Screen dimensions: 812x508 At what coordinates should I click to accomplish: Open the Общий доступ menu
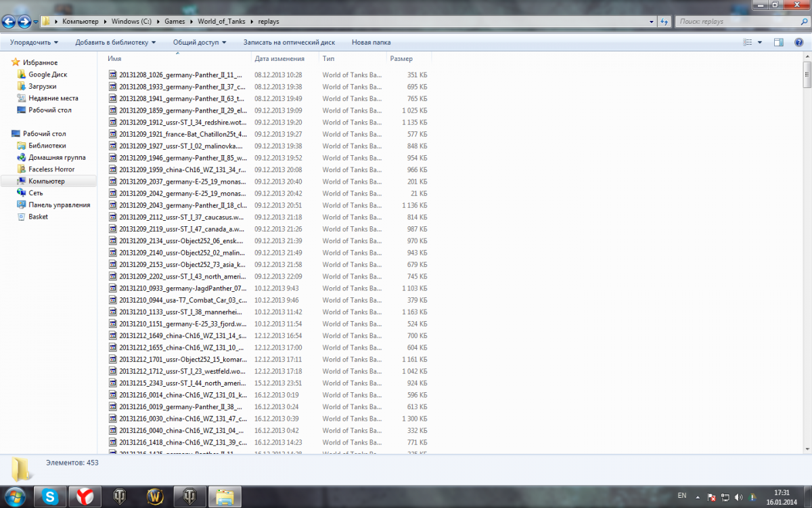click(200, 42)
